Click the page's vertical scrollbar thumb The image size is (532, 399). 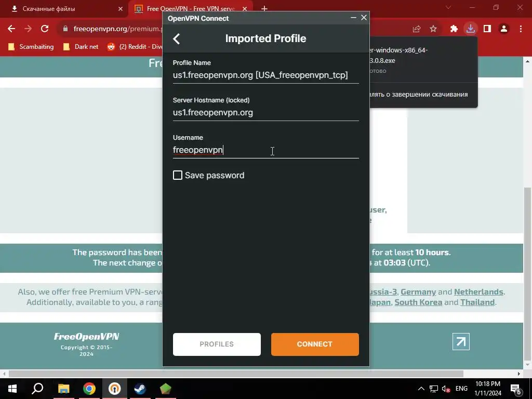[x=528, y=273]
